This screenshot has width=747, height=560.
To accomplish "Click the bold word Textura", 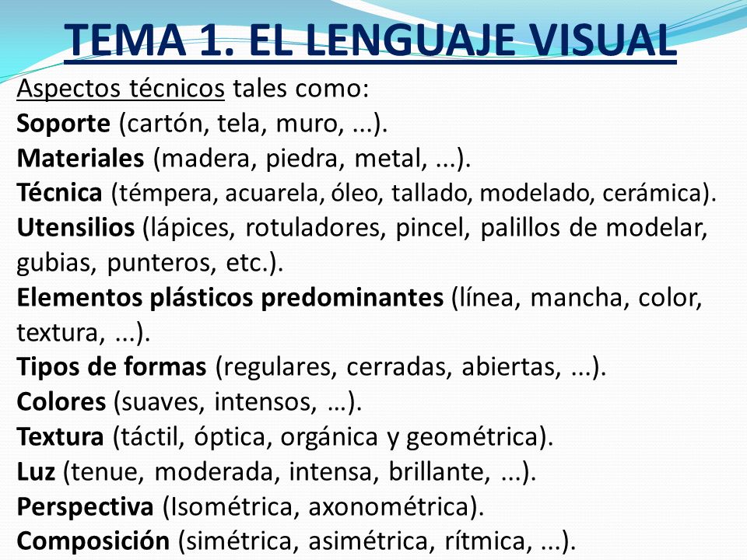I will (60, 436).
